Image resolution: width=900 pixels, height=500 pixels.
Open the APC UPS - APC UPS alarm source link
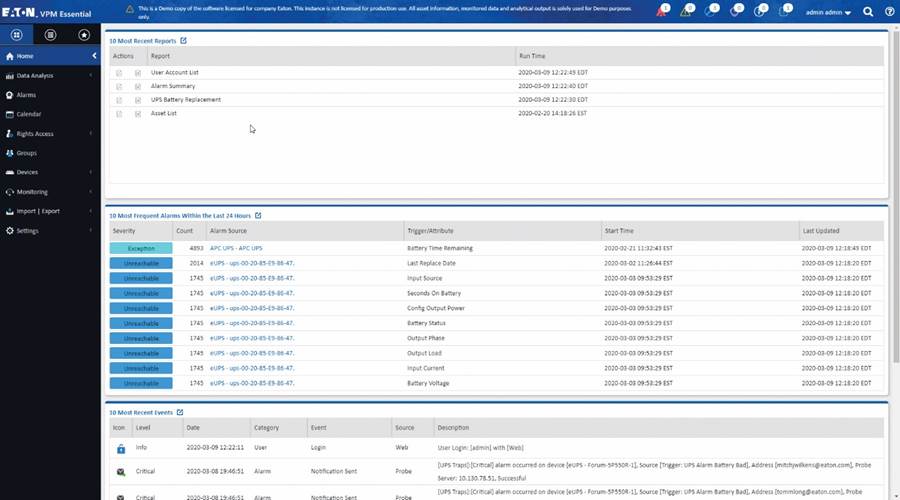(x=236, y=248)
